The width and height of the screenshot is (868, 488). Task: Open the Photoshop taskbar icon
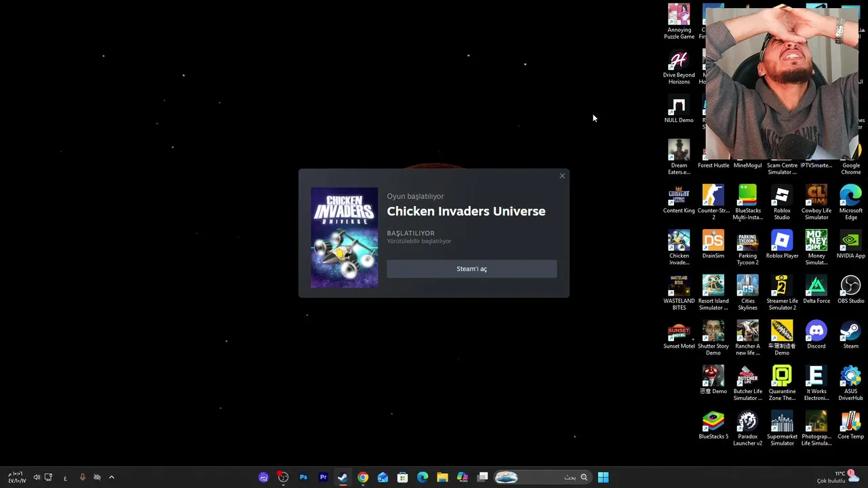[303, 477]
